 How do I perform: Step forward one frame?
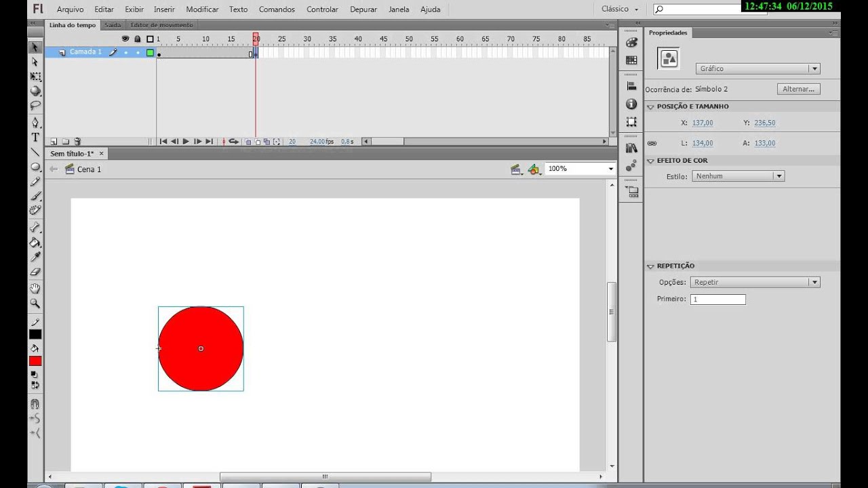tap(197, 142)
